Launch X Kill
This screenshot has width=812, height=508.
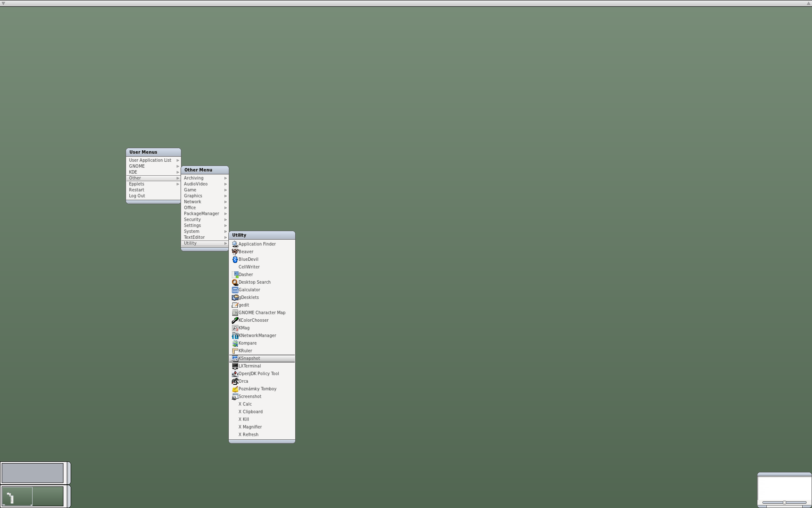coord(262,420)
